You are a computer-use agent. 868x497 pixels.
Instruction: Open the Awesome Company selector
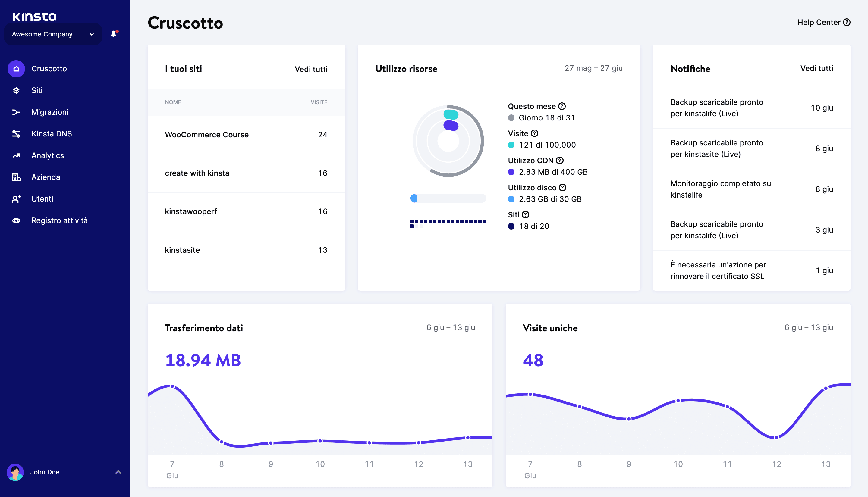(x=52, y=34)
